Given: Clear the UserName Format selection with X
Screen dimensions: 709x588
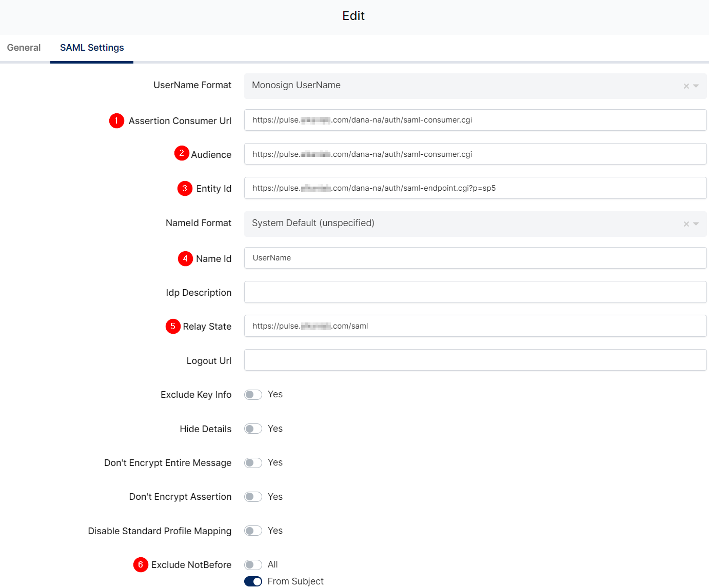Looking at the screenshot, I should tap(686, 86).
